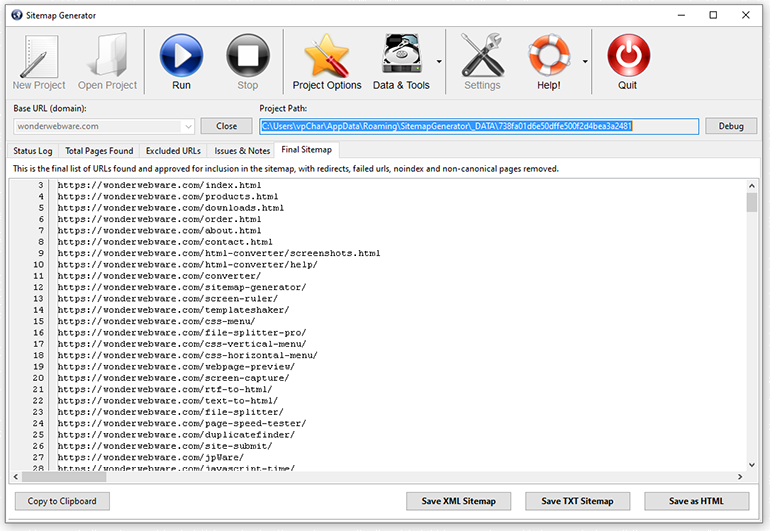Click the templateshaker/ URL line

[173, 309]
